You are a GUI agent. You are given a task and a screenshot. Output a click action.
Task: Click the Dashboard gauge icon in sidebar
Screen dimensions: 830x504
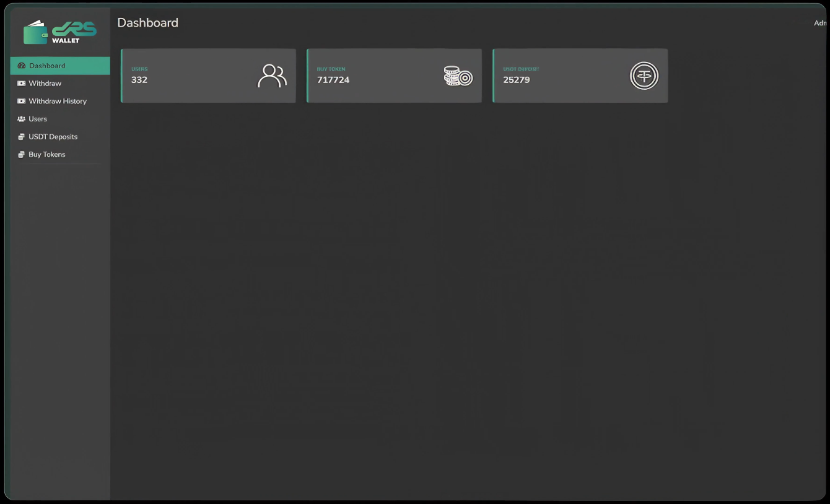pos(22,66)
